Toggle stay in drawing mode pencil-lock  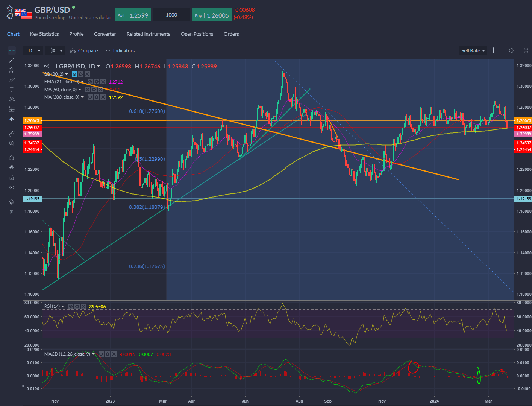point(12,168)
